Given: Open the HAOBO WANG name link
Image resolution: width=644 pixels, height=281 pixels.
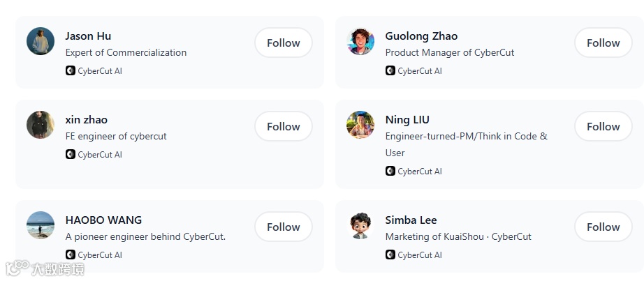Looking at the screenshot, I should click(103, 220).
